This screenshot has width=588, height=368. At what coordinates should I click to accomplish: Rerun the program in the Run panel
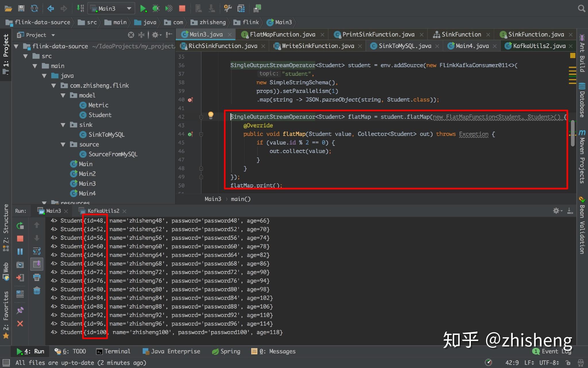[20, 226]
